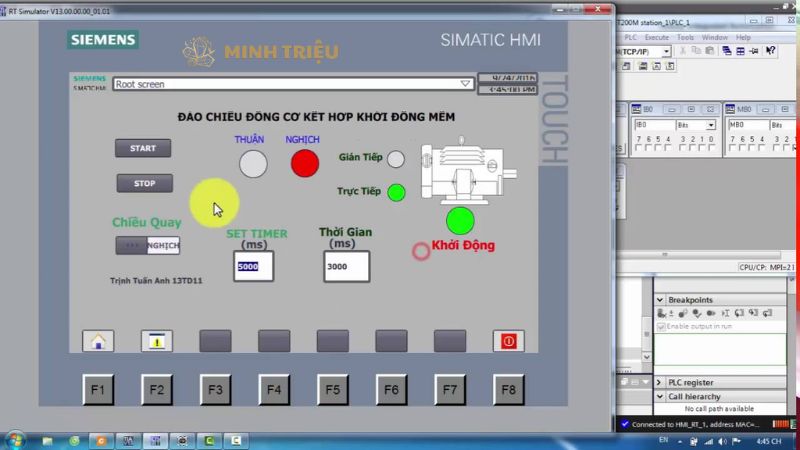Screen dimensions: 800x450
Task: Open the Execute menu
Action: pyautogui.click(x=656, y=37)
